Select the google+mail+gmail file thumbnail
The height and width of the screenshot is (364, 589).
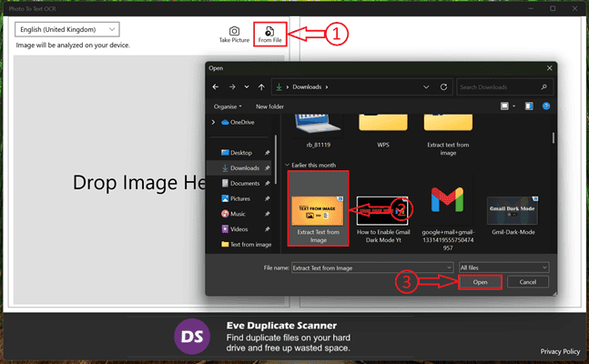pyautogui.click(x=447, y=200)
